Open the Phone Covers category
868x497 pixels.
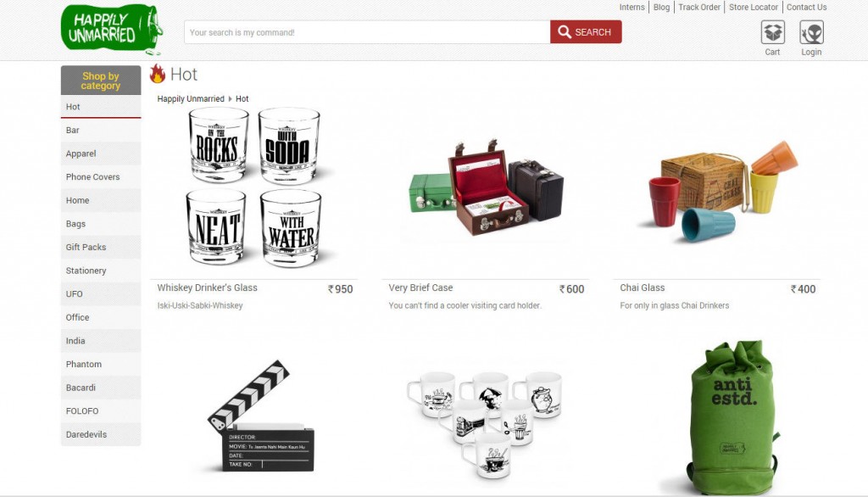coord(101,176)
